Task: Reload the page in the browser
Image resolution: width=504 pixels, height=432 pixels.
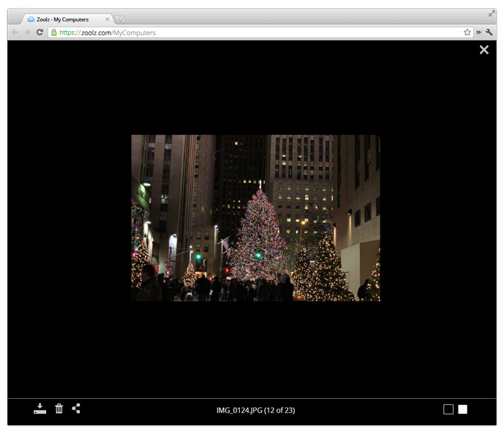Action: (x=39, y=32)
